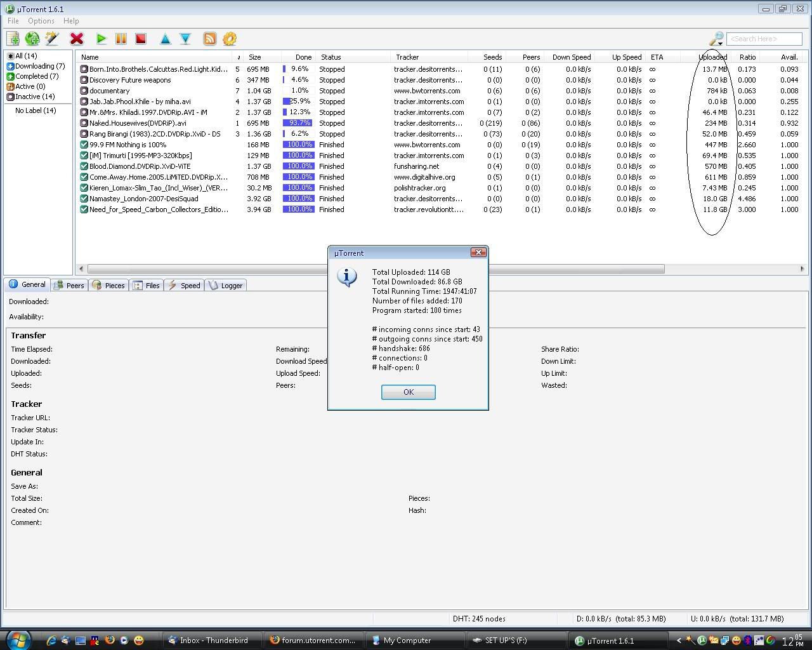Screen dimensions: 812x650
Task: Click the information icon in the dialog
Action: point(347,277)
